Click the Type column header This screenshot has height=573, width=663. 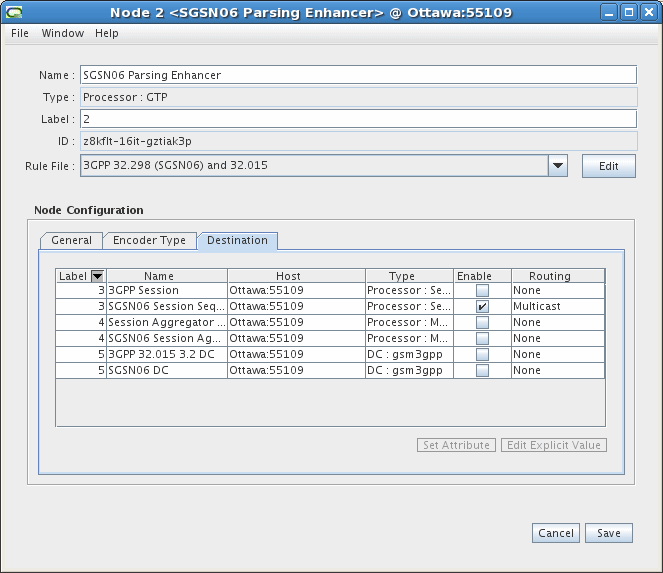pyautogui.click(x=409, y=276)
